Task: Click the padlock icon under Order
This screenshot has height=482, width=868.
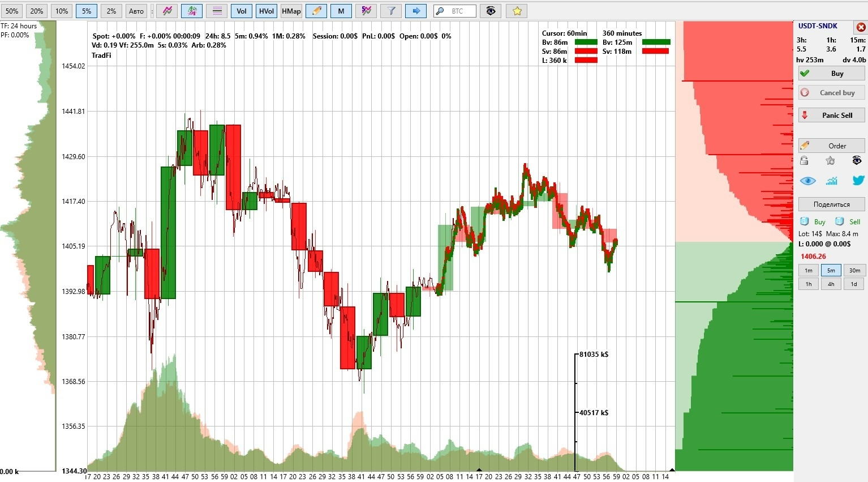Action: (x=804, y=161)
